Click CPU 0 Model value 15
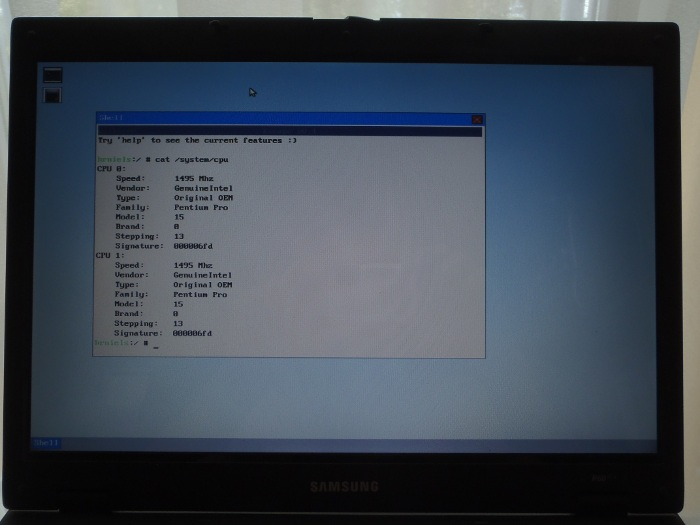 179,217
